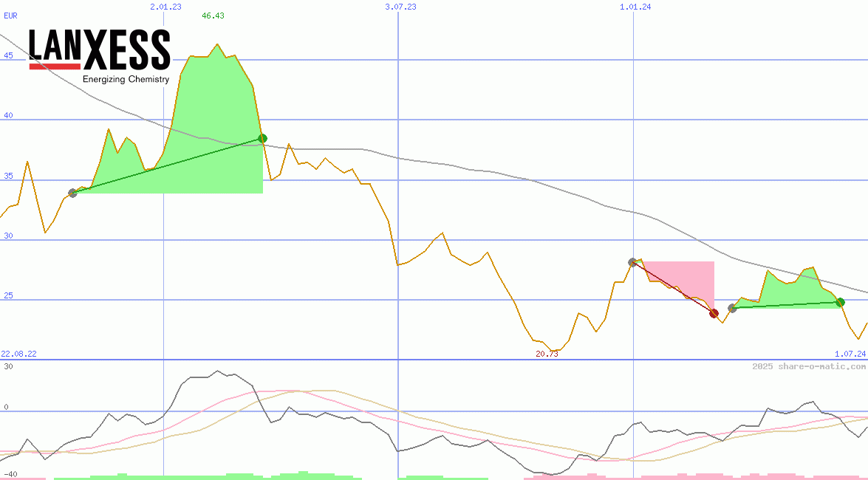
Task: Click the EUR currency label
Action: click(x=10, y=16)
